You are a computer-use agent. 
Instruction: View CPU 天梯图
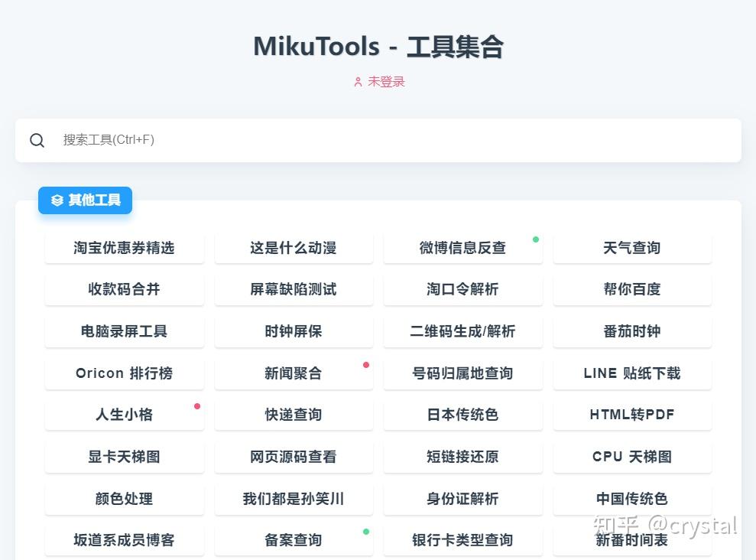pyautogui.click(x=632, y=457)
